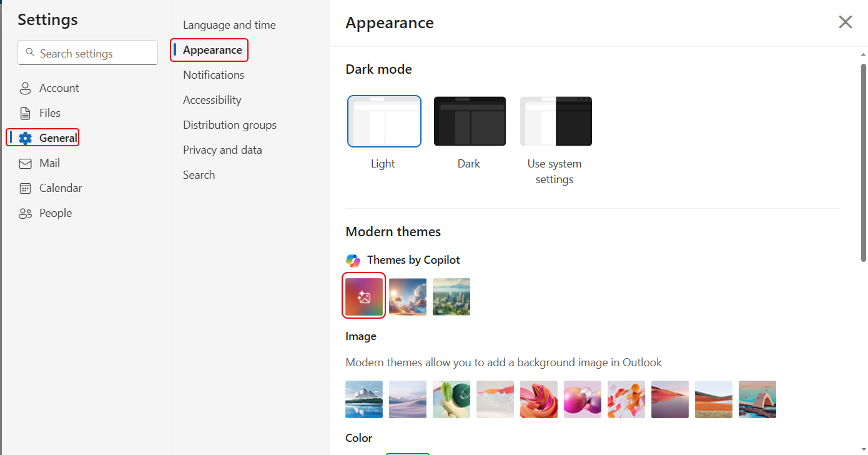
Task: Select the mountain lake background image
Action: click(364, 399)
